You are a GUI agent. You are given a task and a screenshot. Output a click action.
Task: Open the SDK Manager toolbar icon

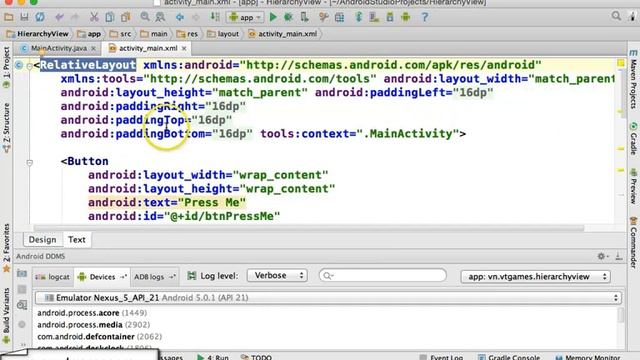coord(390,17)
